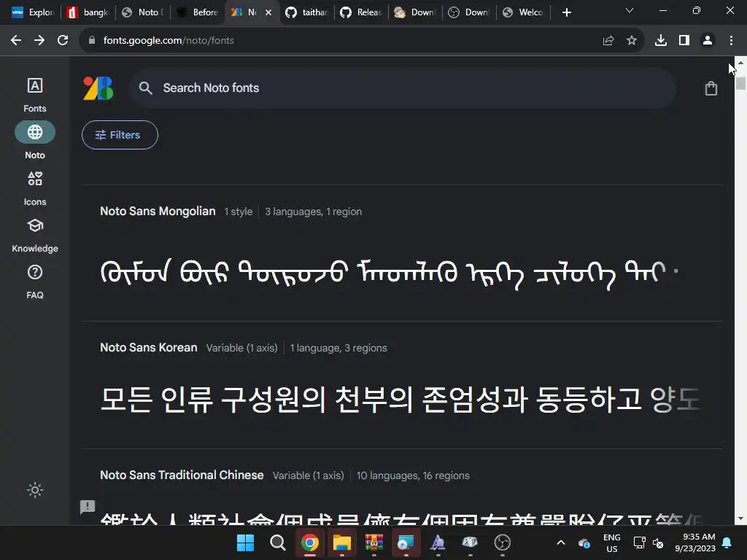Image resolution: width=747 pixels, height=560 pixels.
Task: Switch to the Releas GitHub tab
Action: coord(361,12)
